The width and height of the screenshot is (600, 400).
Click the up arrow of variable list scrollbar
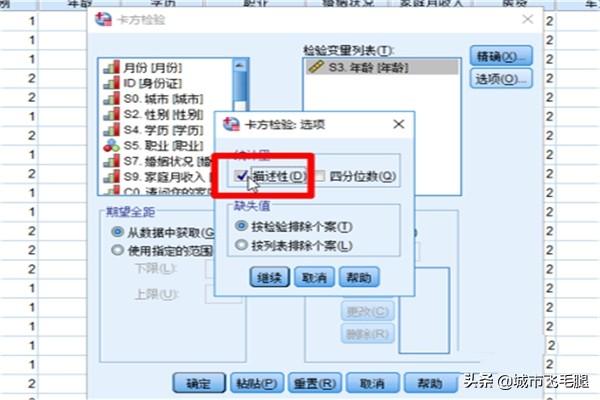(x=240, y=65)
